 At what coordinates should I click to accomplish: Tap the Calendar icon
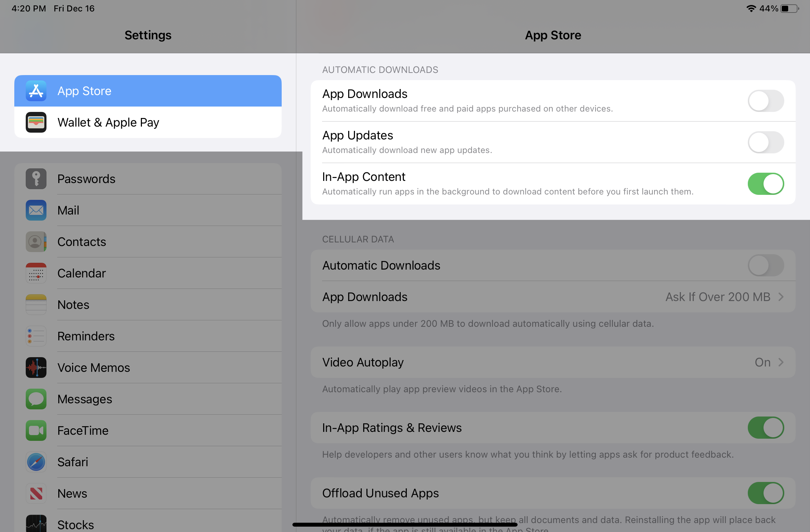point(36,273)
